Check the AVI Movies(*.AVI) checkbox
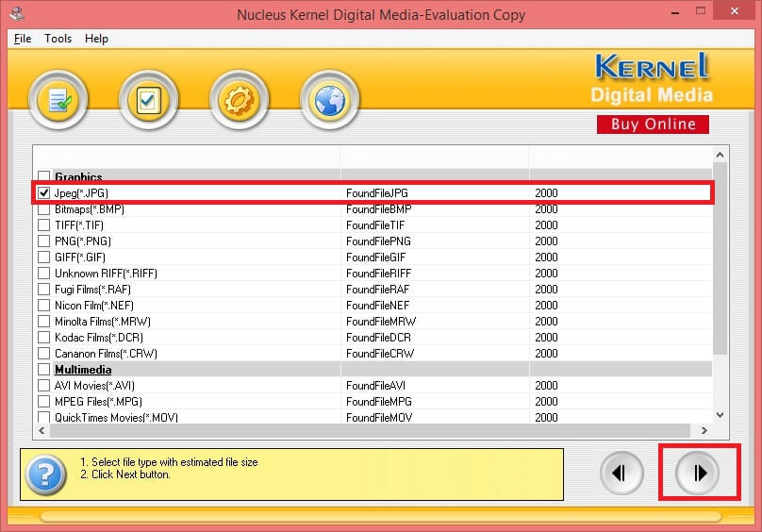The width and height of the screenshot is (762, 532). pyautogui.click(x=43, y=386)
